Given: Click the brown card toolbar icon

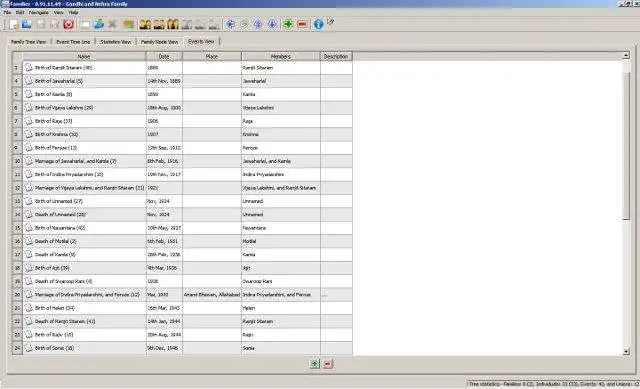Looking at the screenshot, I should click(129, 24).
